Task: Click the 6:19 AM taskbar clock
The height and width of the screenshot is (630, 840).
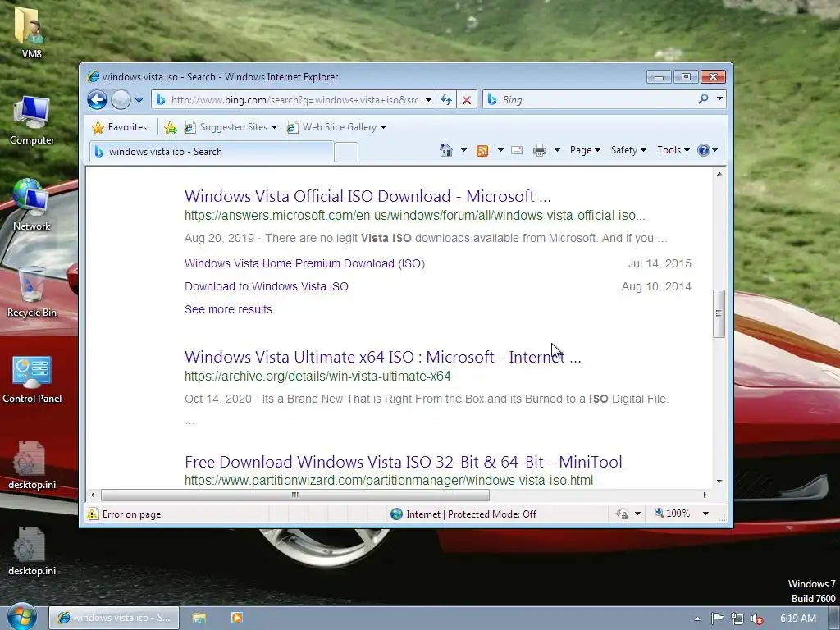Action: [x=797, y=619]
